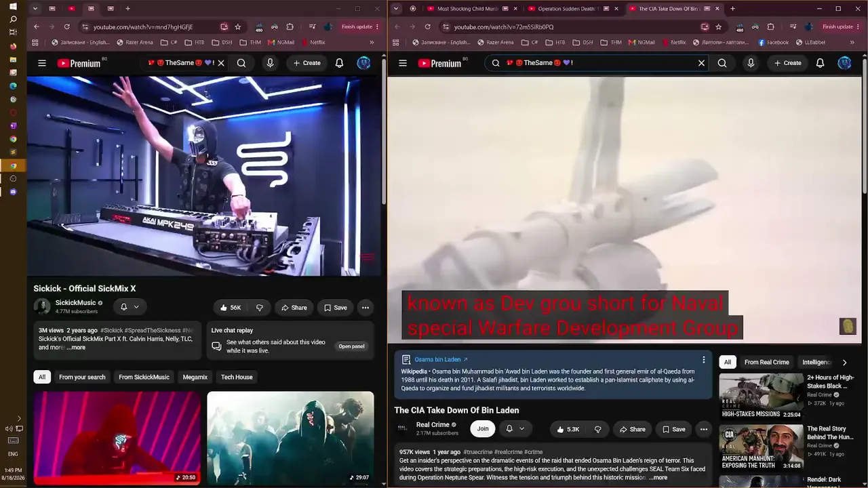Open the Osama bin Laden Wikipedia link

pos(441,359)
